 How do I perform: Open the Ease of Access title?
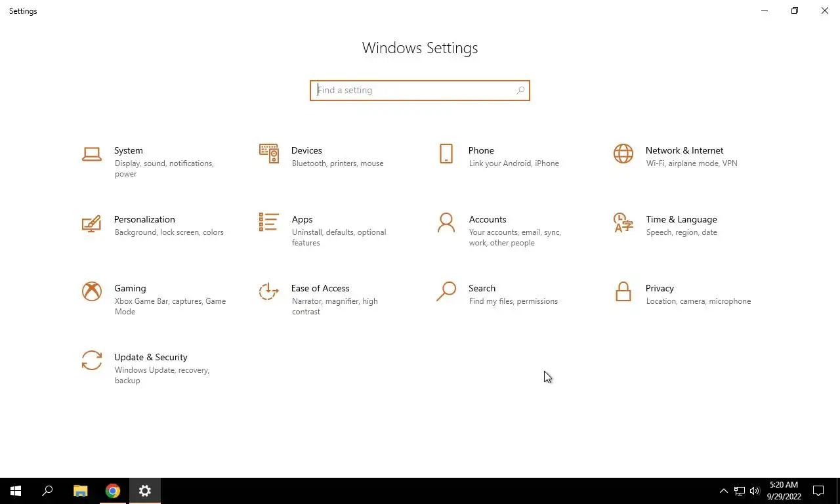(320, 288)
